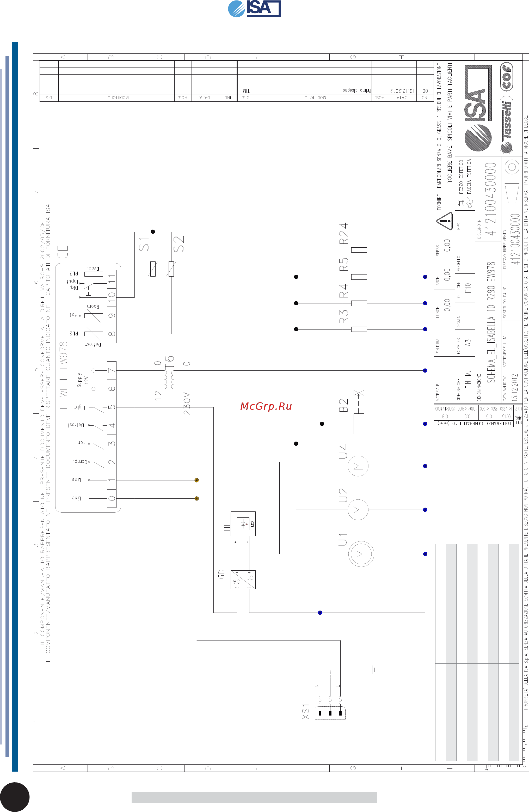Click the R4 resistor symbol

tap(359, 303)
